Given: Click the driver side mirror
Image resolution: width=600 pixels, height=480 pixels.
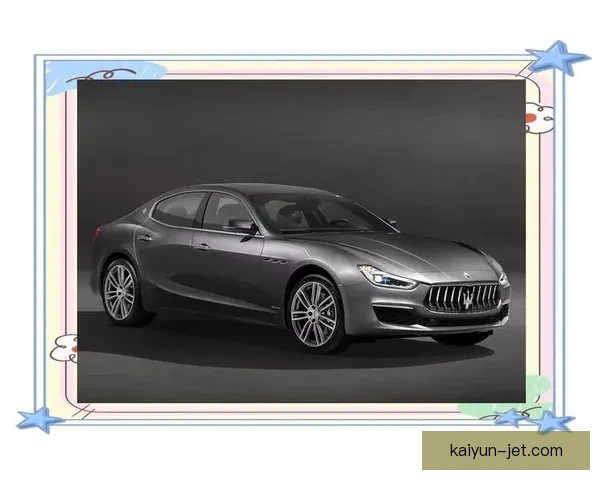Looking at the screenshot, I should coord(243,228).
